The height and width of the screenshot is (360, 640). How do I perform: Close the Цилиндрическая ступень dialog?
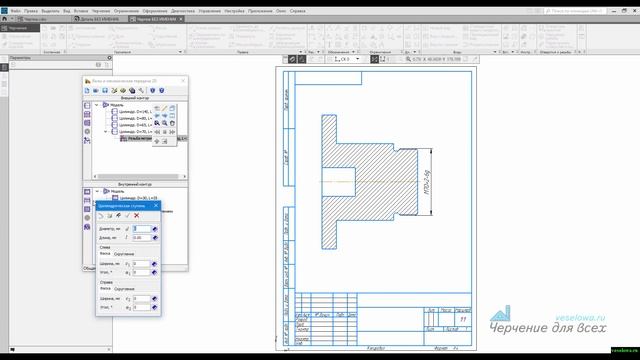point(156,205)
